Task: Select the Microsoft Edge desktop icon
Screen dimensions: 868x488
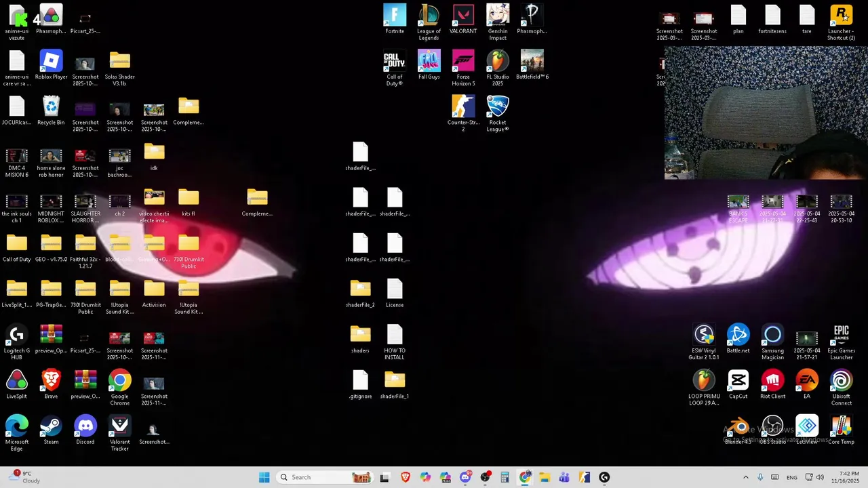Action: (16, 433)
